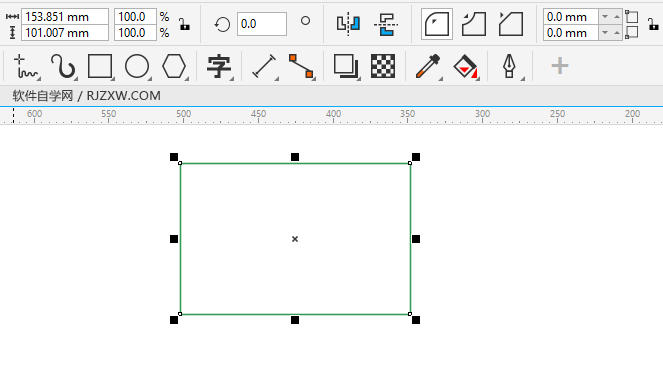Choose the scalloped corner option

click(x=474, y=24)
